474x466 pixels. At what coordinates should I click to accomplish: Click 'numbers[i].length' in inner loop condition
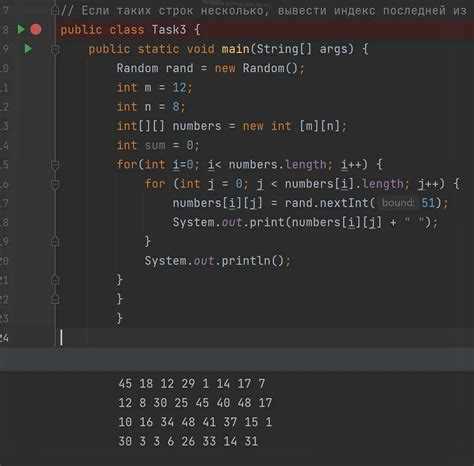(x=344, y=184)
